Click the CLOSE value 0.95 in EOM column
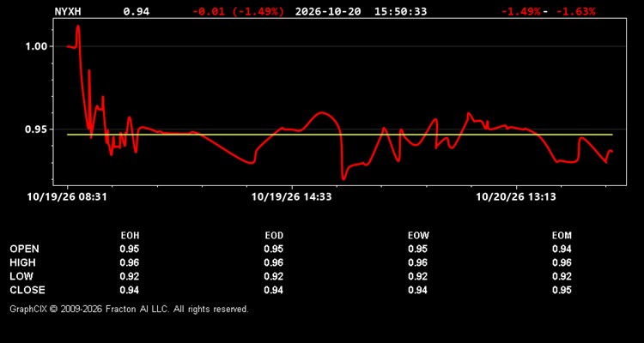The height and width of the screenshot is (343, 644). pyautogui.click(x=562, y=290)
